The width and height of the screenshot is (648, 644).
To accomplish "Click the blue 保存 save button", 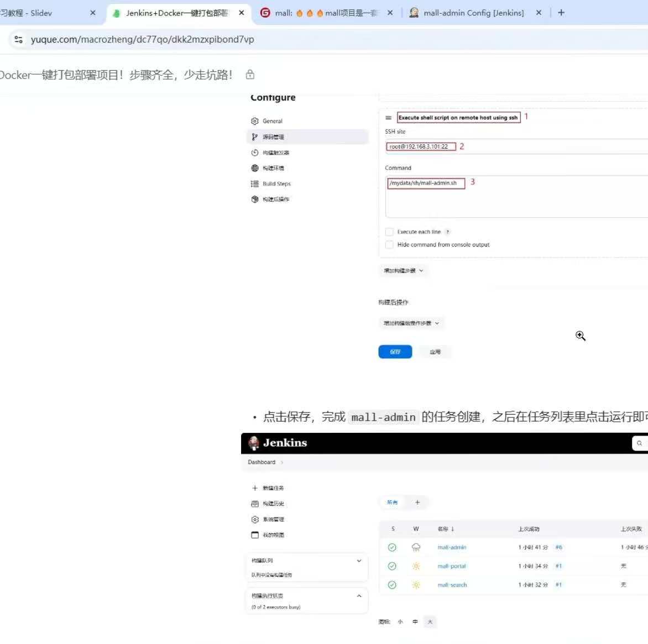I will [x=395, y=352].
